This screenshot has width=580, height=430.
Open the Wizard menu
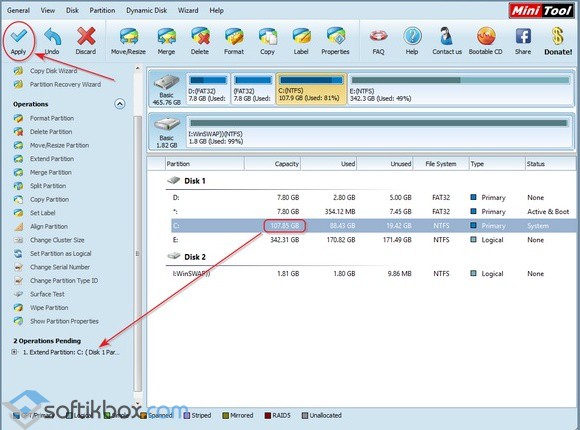188,10
